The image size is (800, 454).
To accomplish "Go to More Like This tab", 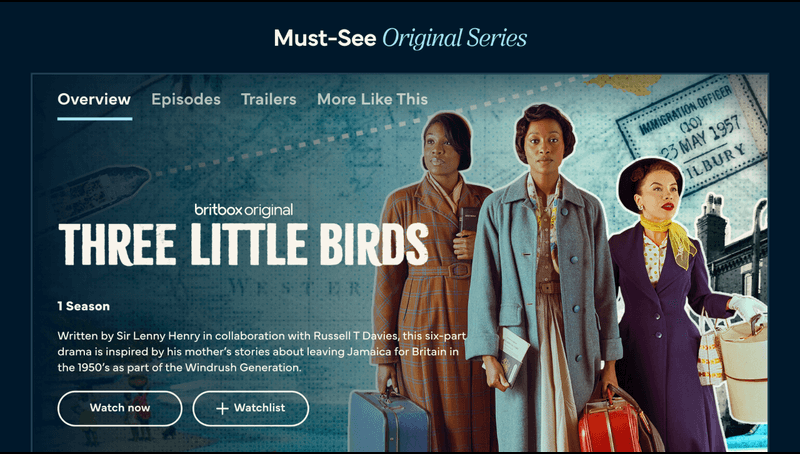I will (x=372, y=99).
